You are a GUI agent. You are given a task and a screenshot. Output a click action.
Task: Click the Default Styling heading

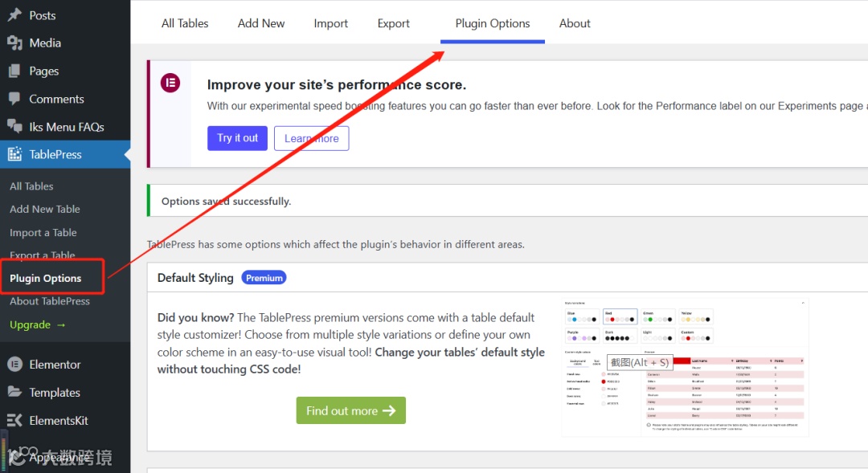click(195, 278)
